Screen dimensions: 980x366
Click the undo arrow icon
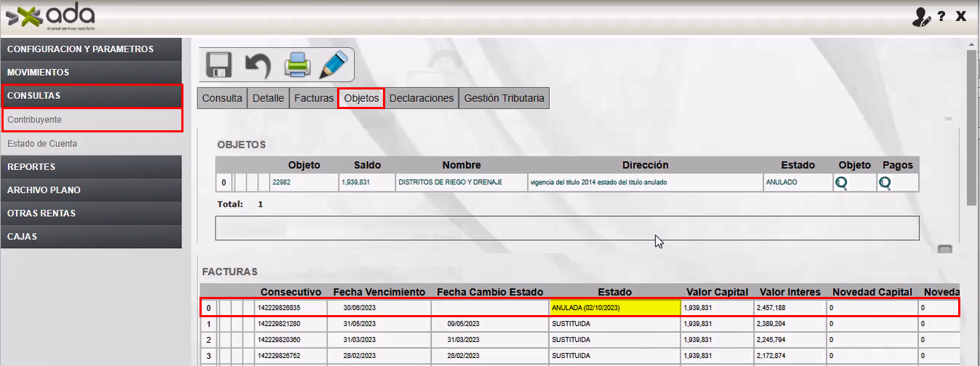tap(257, 65)
